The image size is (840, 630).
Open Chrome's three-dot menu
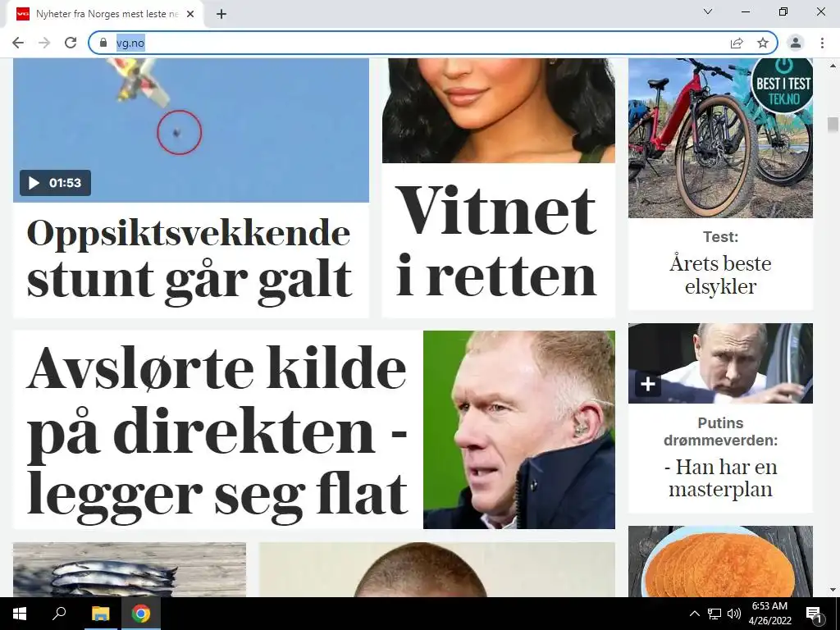[822, 43]
